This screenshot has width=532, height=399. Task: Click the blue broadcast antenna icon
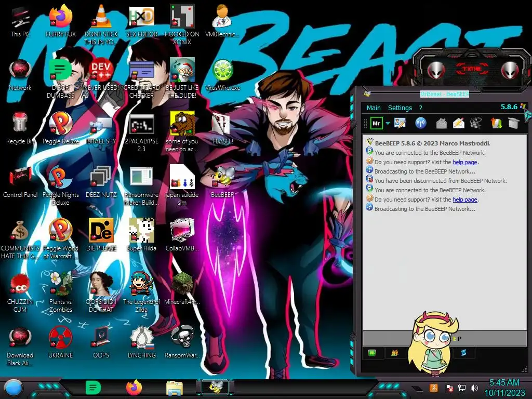click(421, 123)
